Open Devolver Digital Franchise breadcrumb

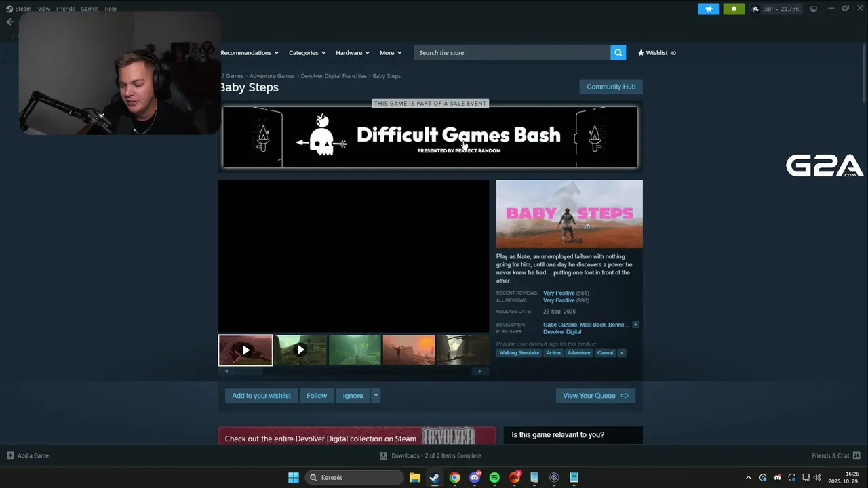coord(334,76)
